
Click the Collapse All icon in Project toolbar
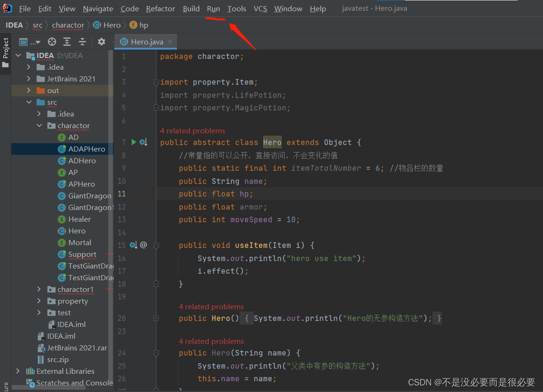tap(82, 42)
